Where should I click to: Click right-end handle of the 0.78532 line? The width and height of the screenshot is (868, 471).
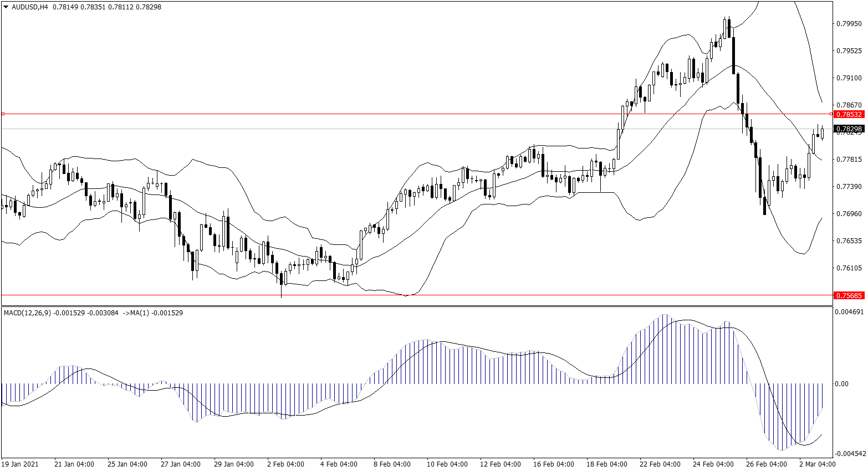tap(831, 114)
